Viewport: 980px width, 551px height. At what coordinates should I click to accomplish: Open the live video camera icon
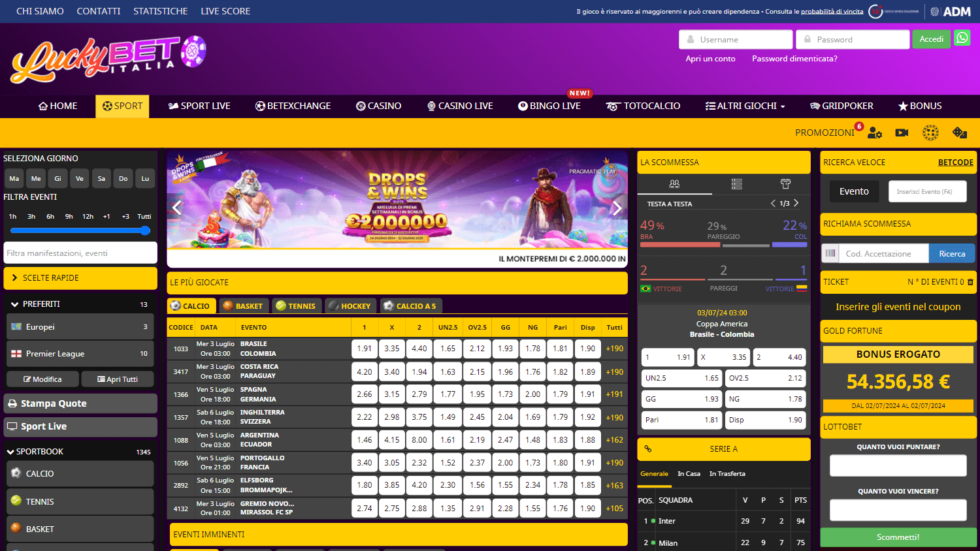902,133
